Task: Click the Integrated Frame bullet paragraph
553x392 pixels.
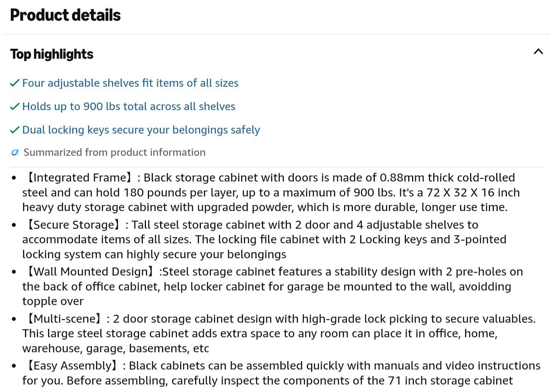Action: [271, 192]
